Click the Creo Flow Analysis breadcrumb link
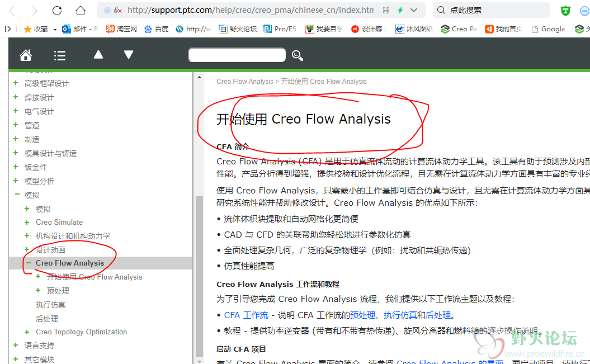This screenshot has width=590, height=364. point(244,81)
